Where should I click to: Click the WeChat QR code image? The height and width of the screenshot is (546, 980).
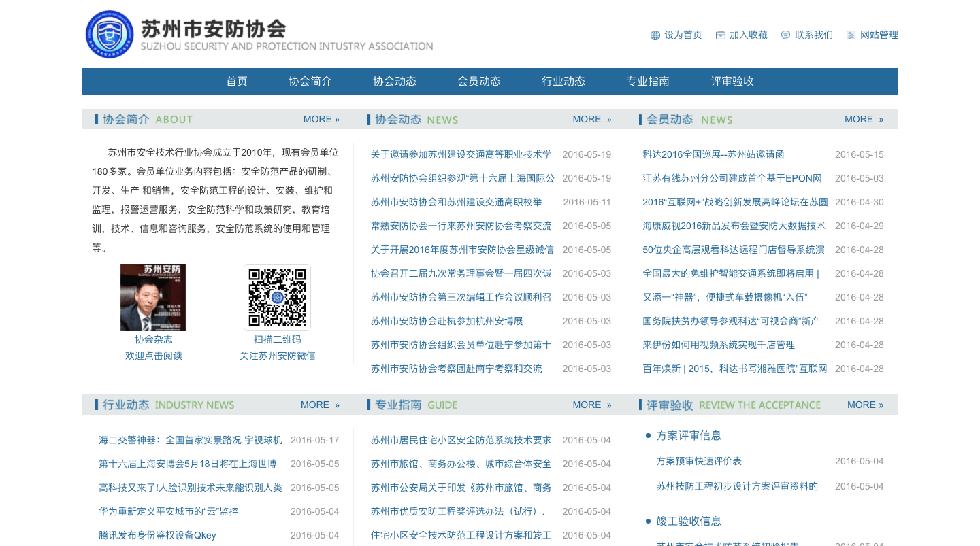tap(277, 297)
